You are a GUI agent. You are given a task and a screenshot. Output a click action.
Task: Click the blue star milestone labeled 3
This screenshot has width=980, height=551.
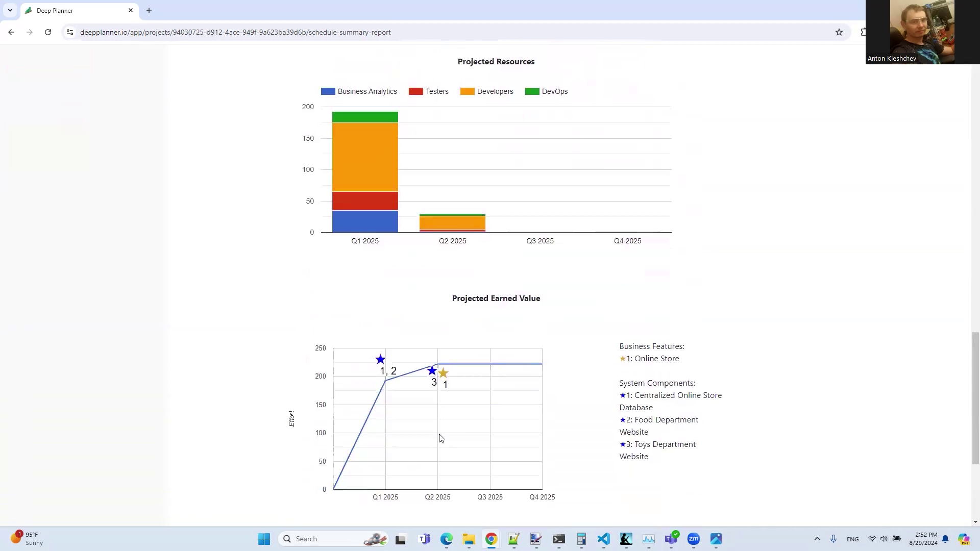pos(432,370)
